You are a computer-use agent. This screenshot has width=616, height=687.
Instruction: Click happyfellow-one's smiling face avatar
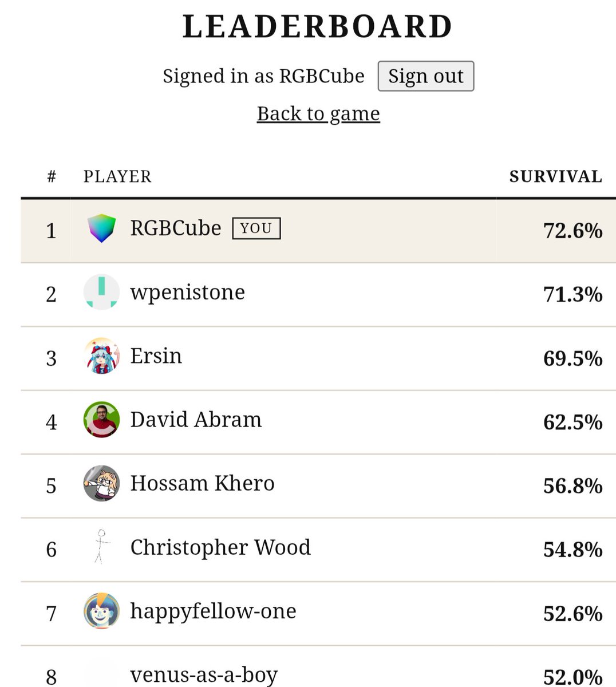(101, 611)
